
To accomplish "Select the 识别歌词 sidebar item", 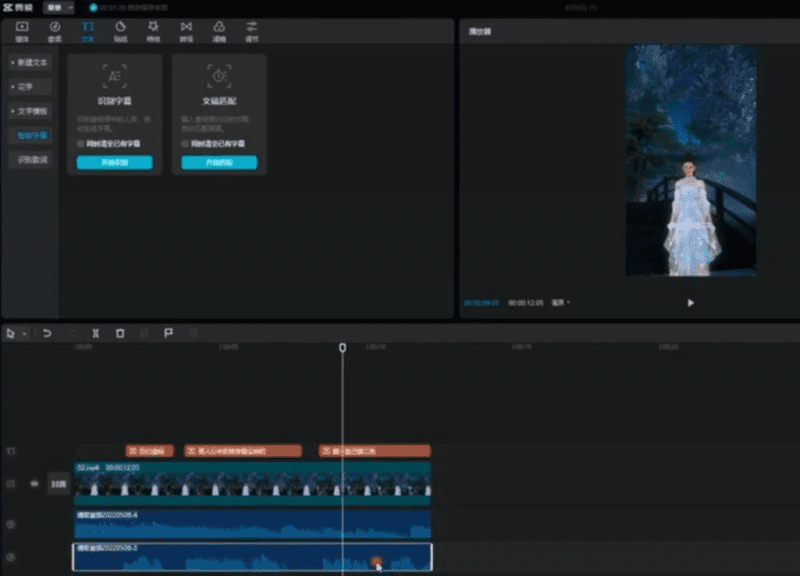I will pyautogui.click(x=30, y=159).
